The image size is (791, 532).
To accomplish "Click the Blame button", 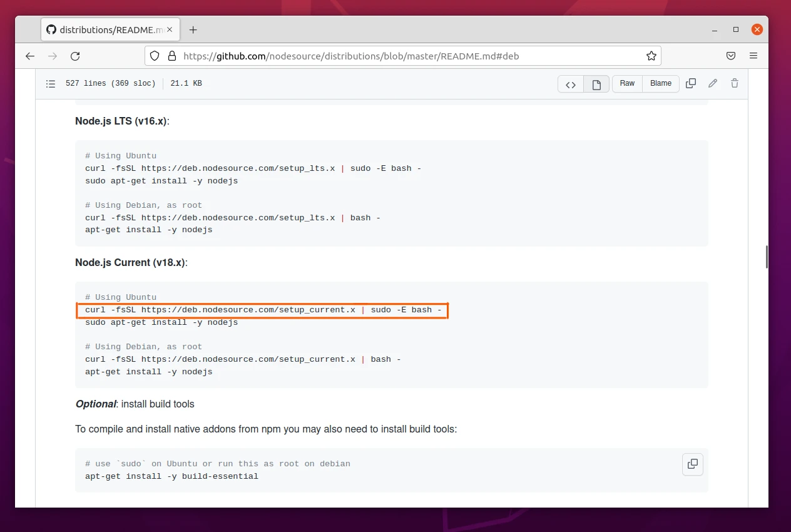I will (x=661, y=83).
